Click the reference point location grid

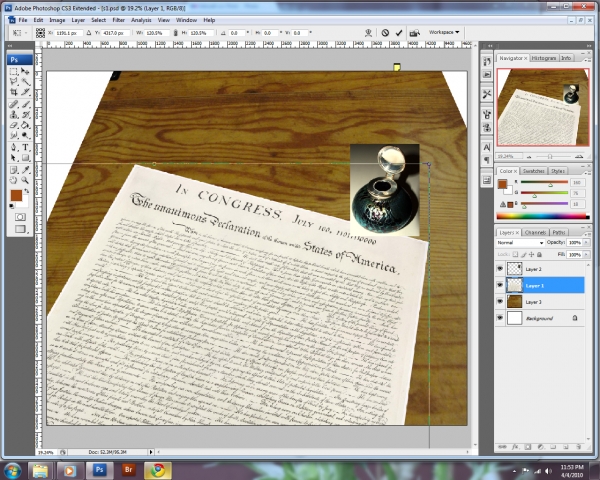tap(40, 33)
